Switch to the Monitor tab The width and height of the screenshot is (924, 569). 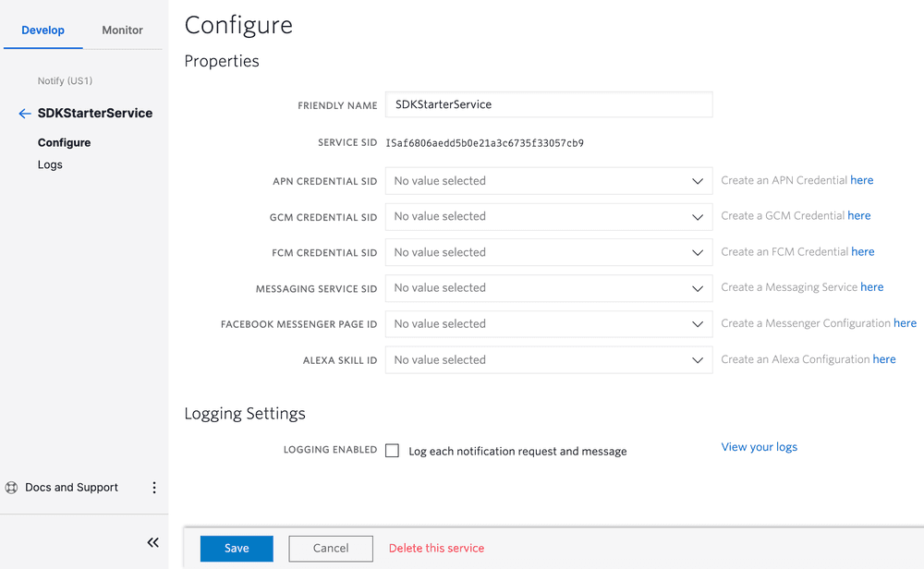tap(122, 30)
